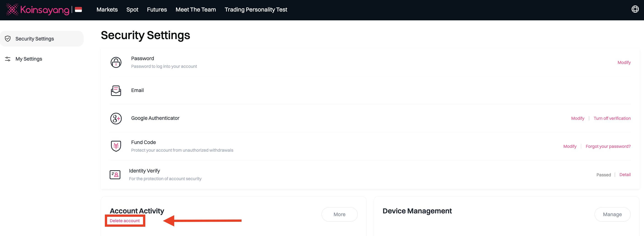
Task: Click the Fund Code shield icon
Action: tap(116, 146)
